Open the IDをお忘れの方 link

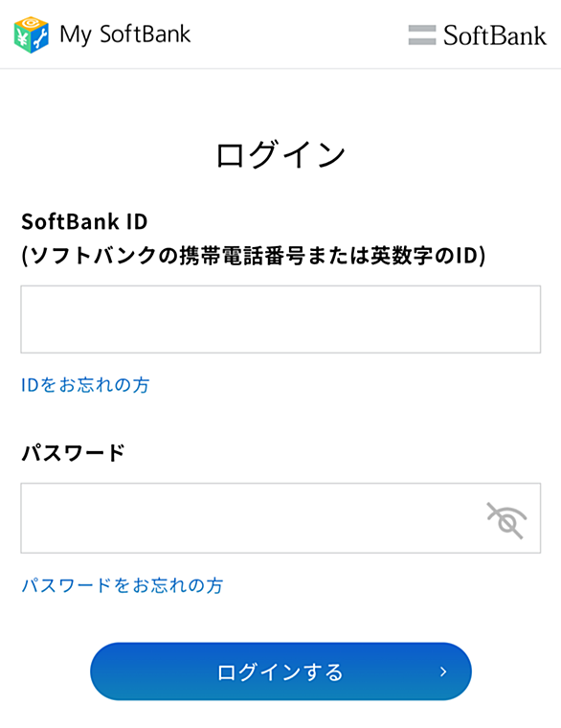[x=85, y=385]
